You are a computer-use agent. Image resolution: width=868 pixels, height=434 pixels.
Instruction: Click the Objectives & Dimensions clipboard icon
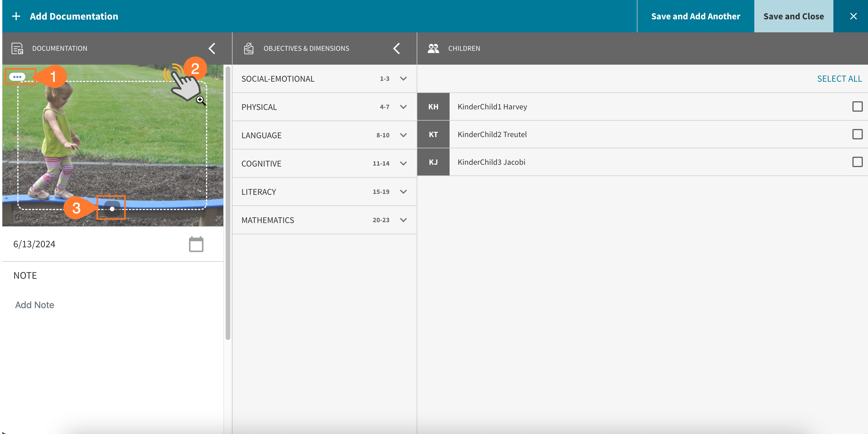click(x=248, y=48)
